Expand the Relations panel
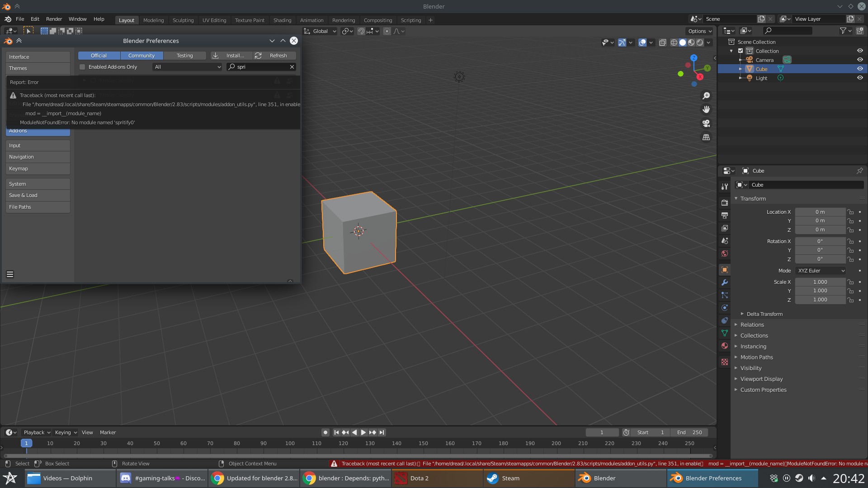The image size is (868, 488). 752,325
